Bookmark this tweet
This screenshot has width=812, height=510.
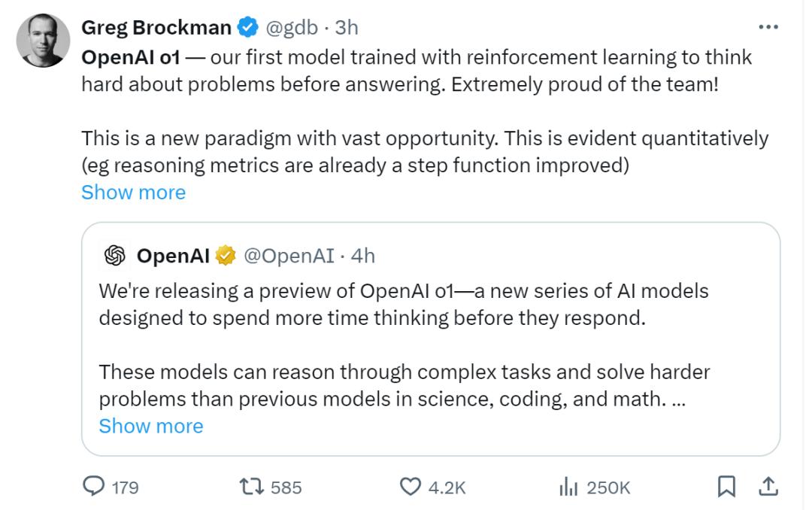[726, 487]
